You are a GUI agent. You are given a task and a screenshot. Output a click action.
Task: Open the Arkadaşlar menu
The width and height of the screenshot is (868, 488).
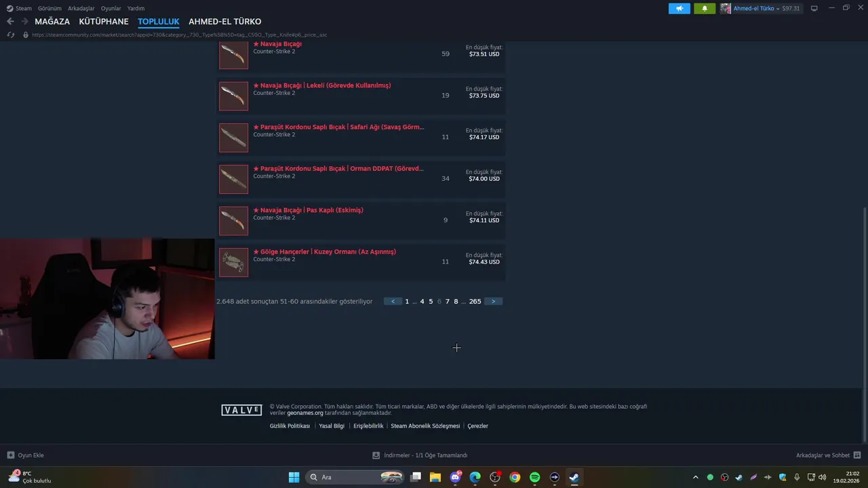pyautogui.click(x=81, y=8)
